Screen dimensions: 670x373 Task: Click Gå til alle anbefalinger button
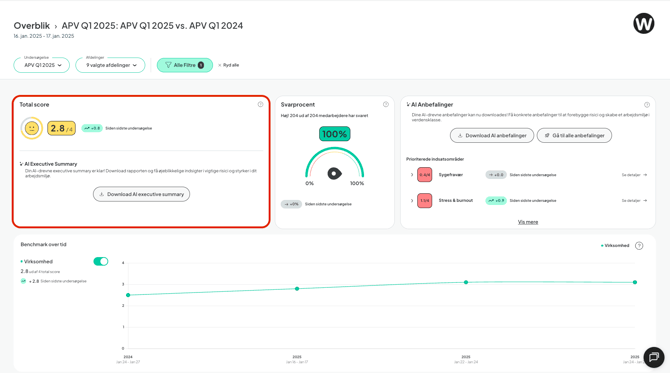point(574,135)
